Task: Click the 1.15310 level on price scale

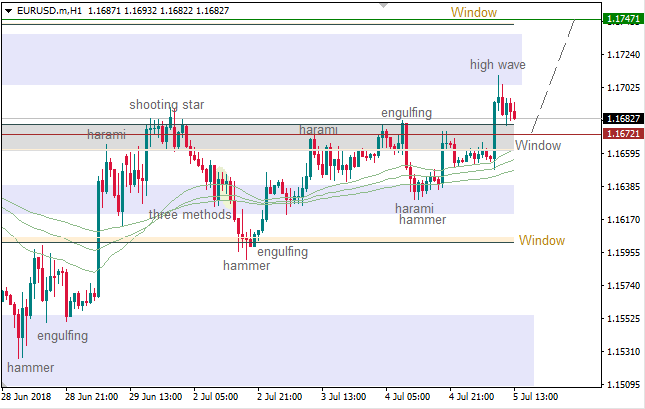Action: 623,352
